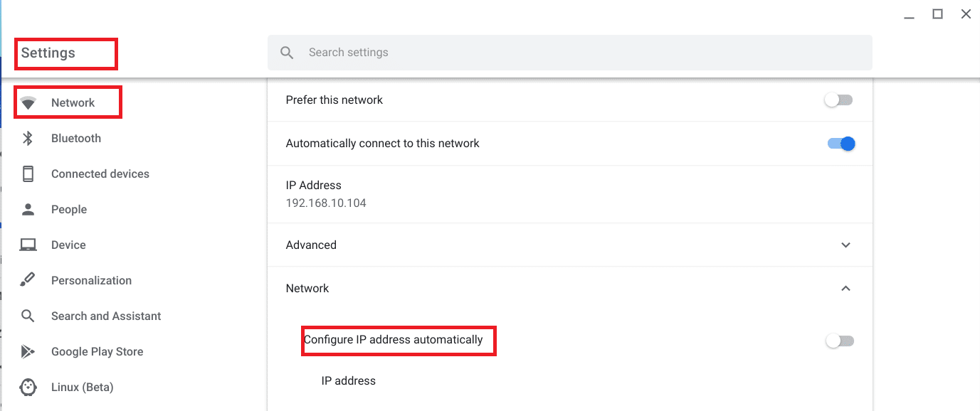Open Search and Assistant settings
Image resolution: width=980 pixels, height=411 pixels.
106,316
